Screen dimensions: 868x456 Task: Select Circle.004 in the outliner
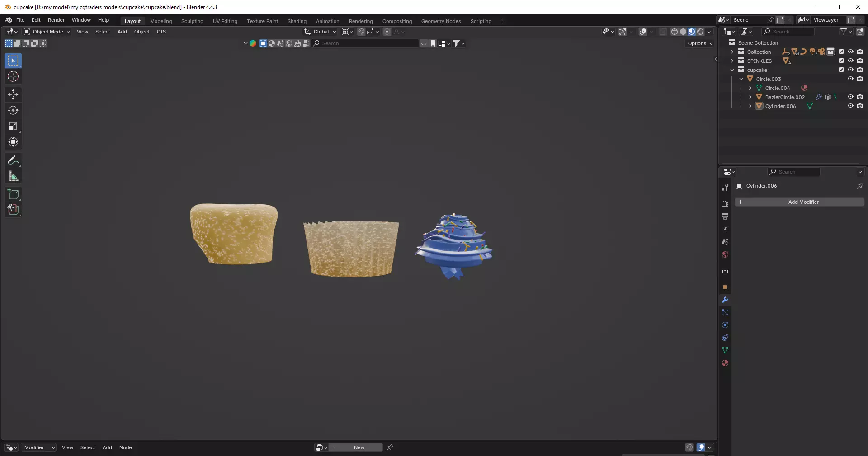778,88
